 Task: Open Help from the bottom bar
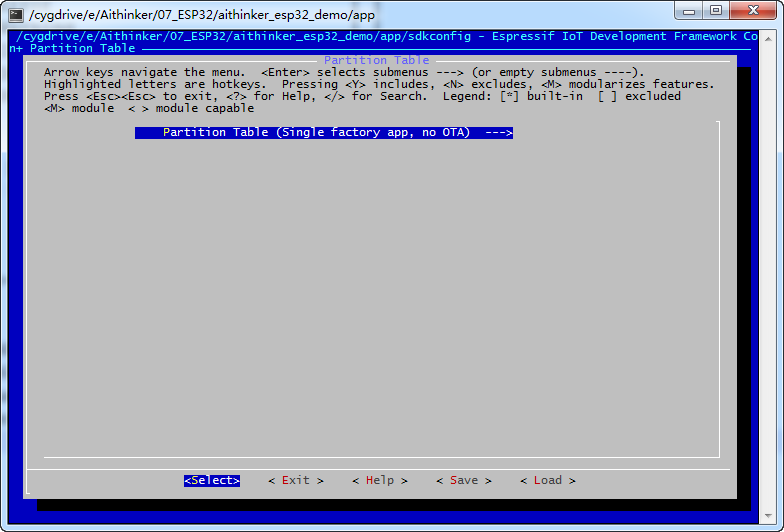click(x=380, y=480)
